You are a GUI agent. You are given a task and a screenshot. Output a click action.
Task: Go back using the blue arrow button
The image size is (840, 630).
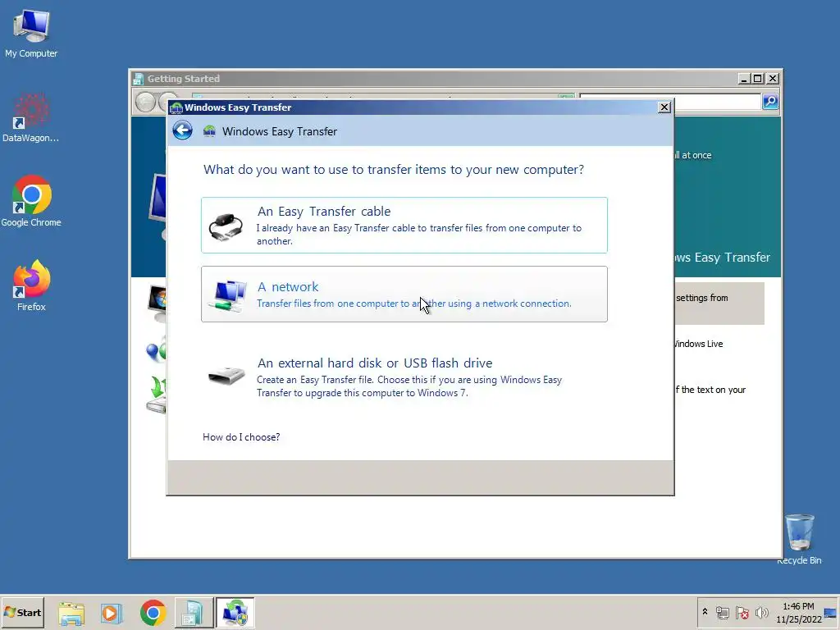[183, 130]
